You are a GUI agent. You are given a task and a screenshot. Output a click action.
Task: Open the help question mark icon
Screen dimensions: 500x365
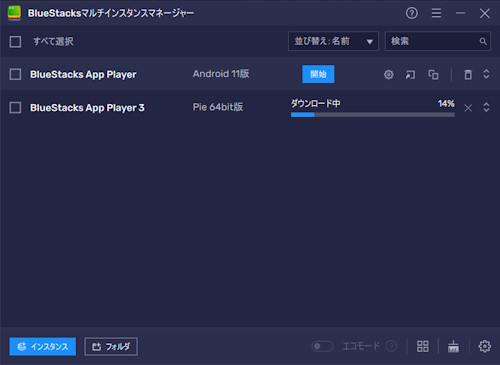pos(412,13)
